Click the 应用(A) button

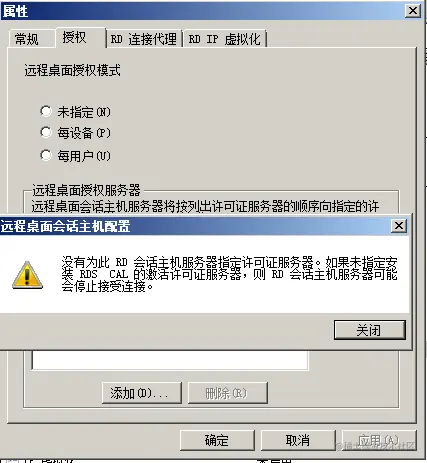coord(379,440)
